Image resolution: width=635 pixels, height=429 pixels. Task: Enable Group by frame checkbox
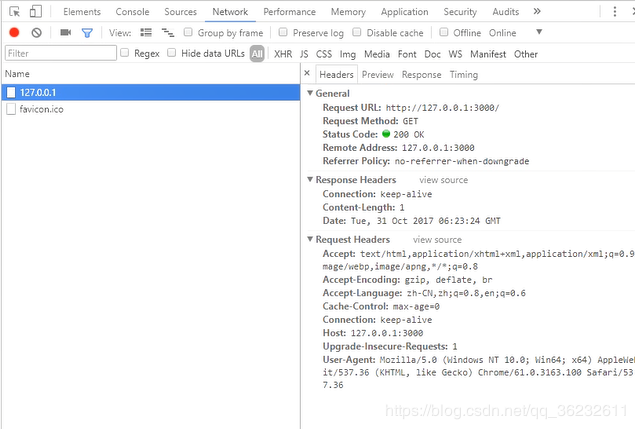pyautogui.click(x=188, y=32)
